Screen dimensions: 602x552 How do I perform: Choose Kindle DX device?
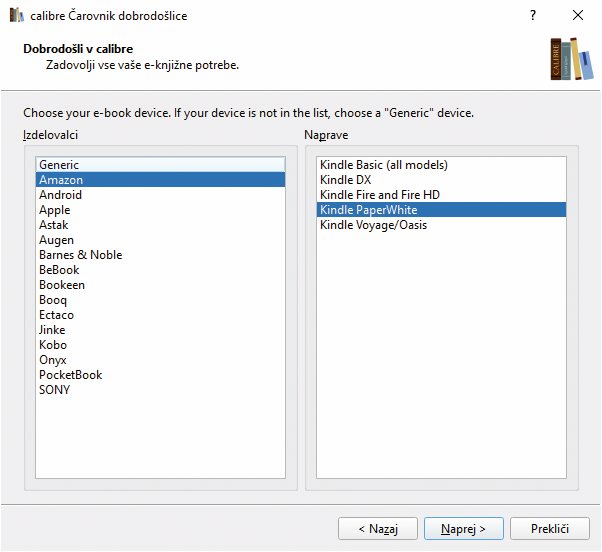[441, 180]
